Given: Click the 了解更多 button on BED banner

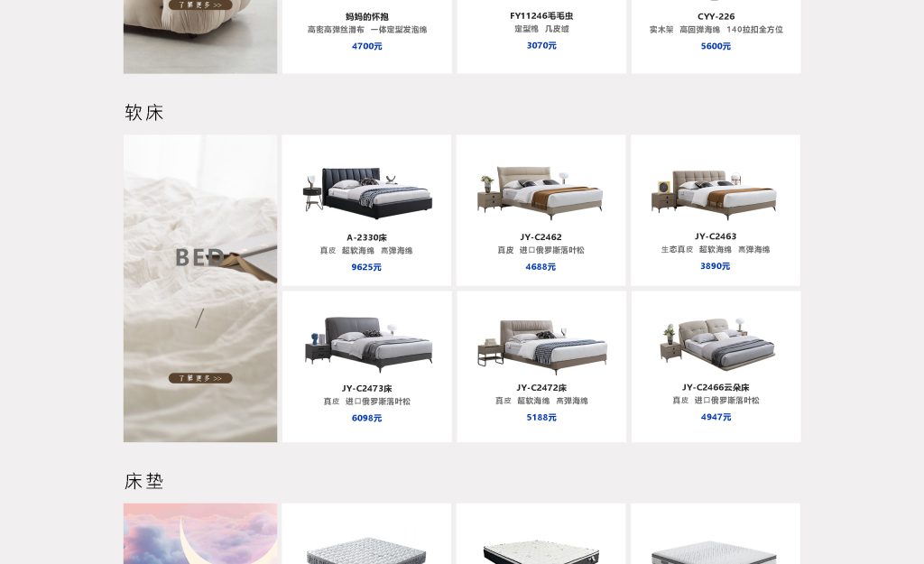Looking at the screenshot, I should coord(200,378).
